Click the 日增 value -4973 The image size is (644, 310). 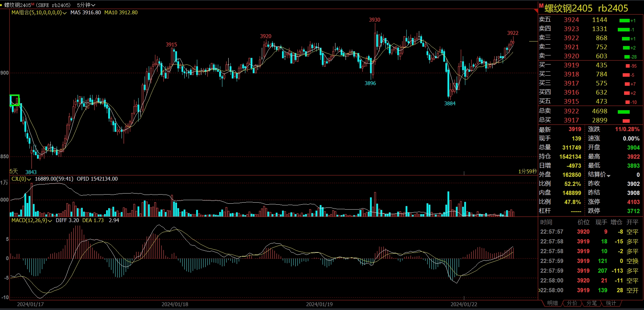click(574, 166)
